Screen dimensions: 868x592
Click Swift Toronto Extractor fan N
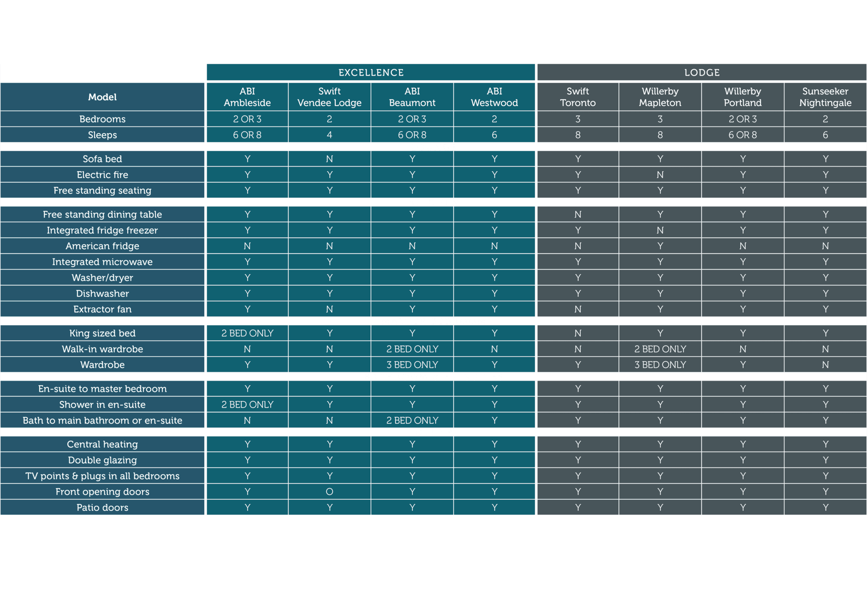click(578, 309)
